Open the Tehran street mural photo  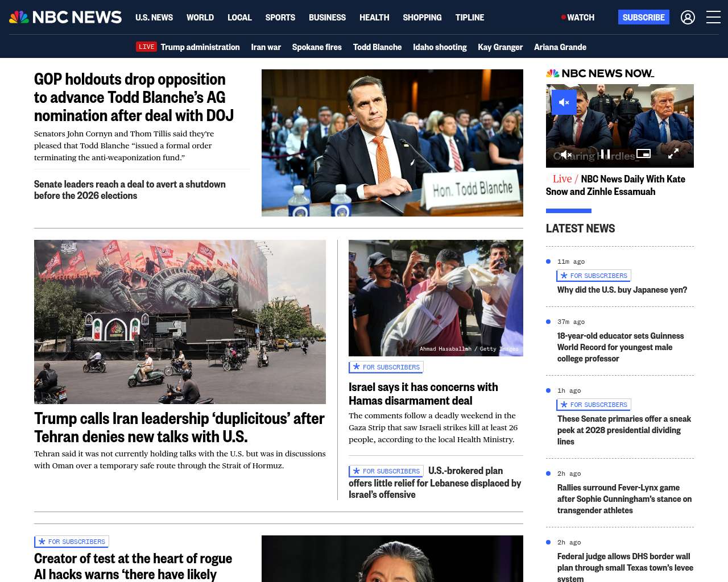(180, 322)
